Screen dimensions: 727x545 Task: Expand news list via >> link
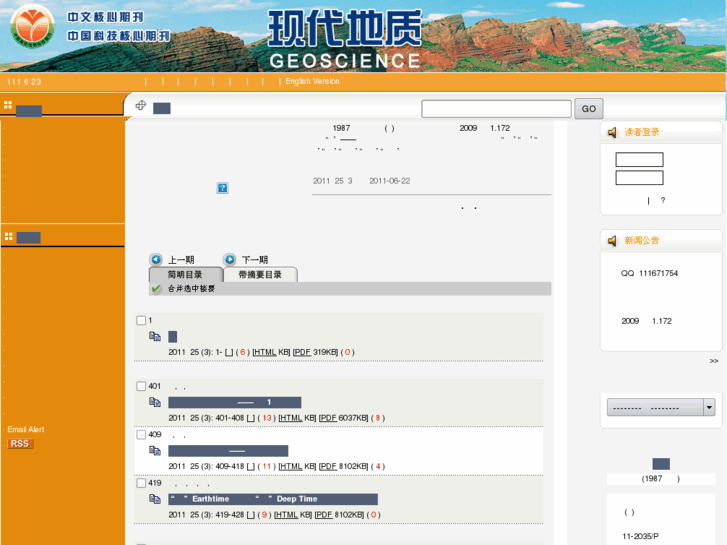tap(714, 361)
